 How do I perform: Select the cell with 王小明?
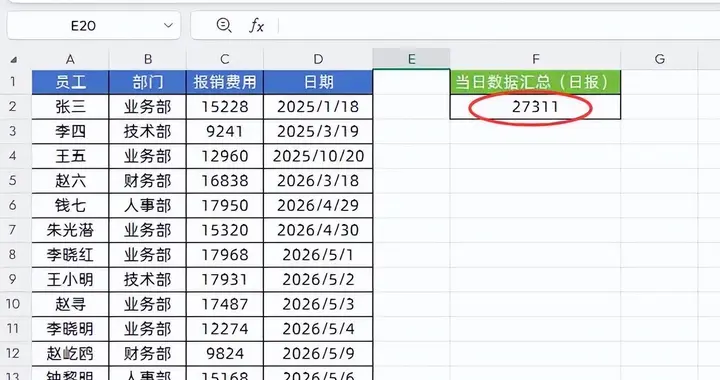(x=70, y=279)
